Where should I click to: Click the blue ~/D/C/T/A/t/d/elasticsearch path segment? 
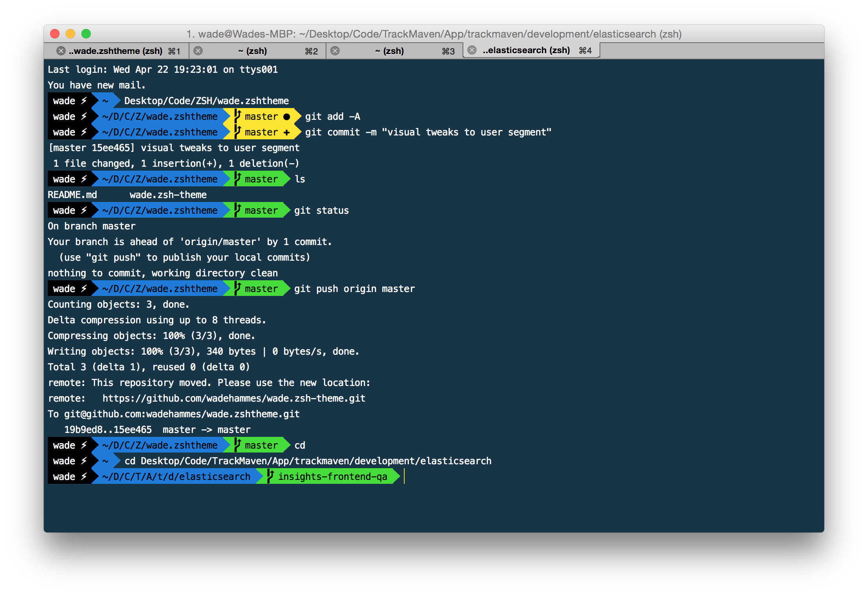[176, 477]
